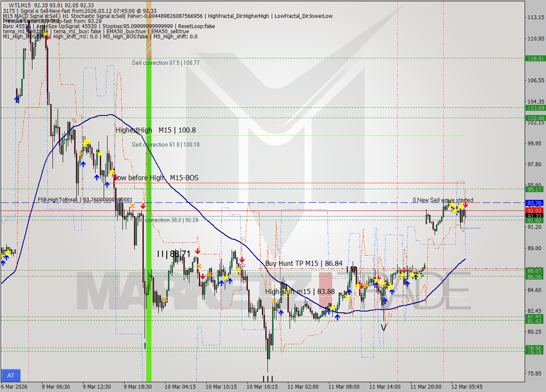
Task: Select the red 92.93 price tag on the axis
Action: 534,210
